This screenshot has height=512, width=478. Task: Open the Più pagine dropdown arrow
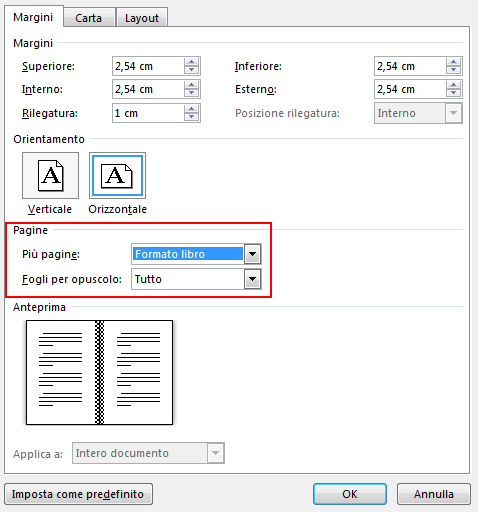point(252,254)
